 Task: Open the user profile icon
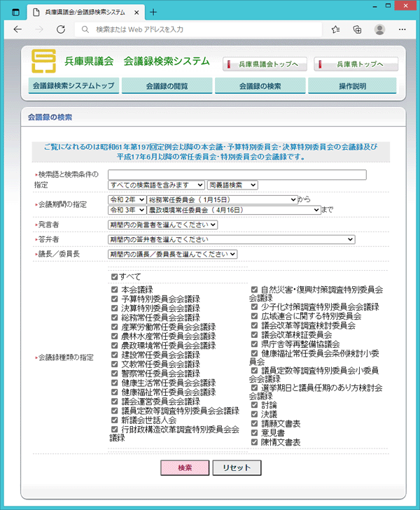tap(379, 29)
